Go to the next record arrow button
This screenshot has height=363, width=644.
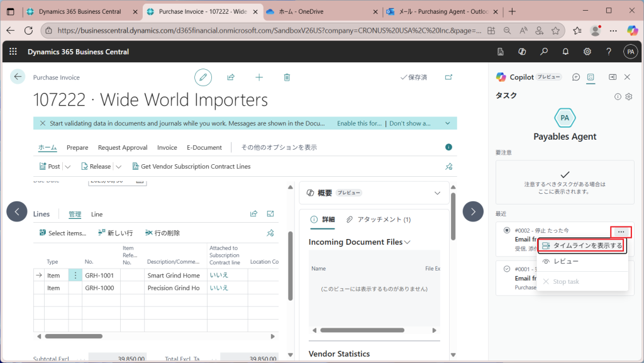point(473,211)
